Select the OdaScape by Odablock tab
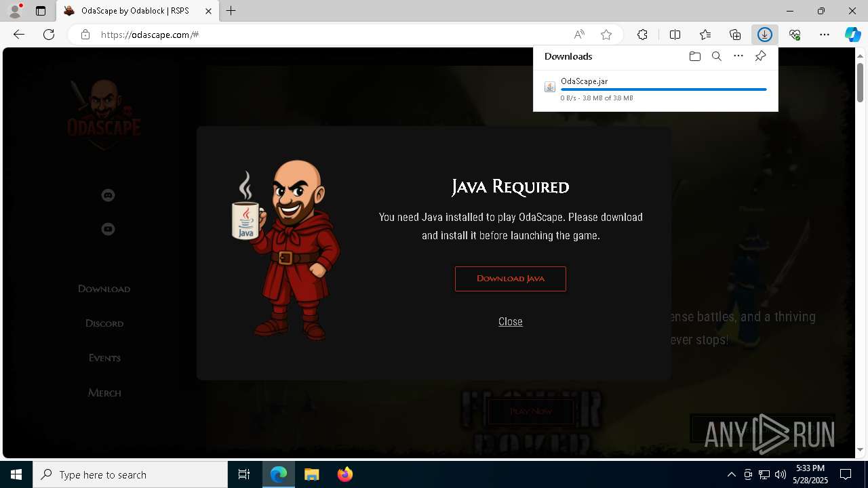This screenshot has height=488, width=868. (138, 11)
